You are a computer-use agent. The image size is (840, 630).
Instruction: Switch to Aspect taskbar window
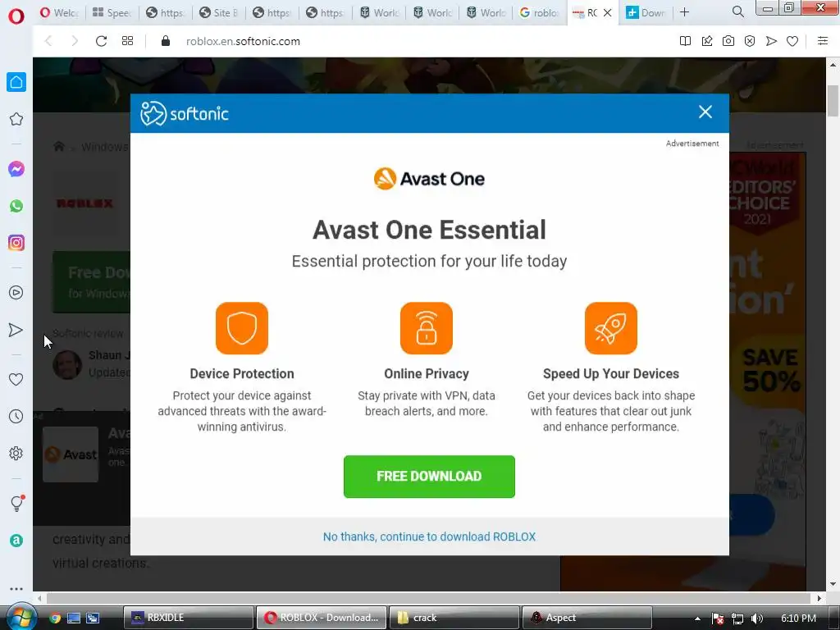point(587,618)
